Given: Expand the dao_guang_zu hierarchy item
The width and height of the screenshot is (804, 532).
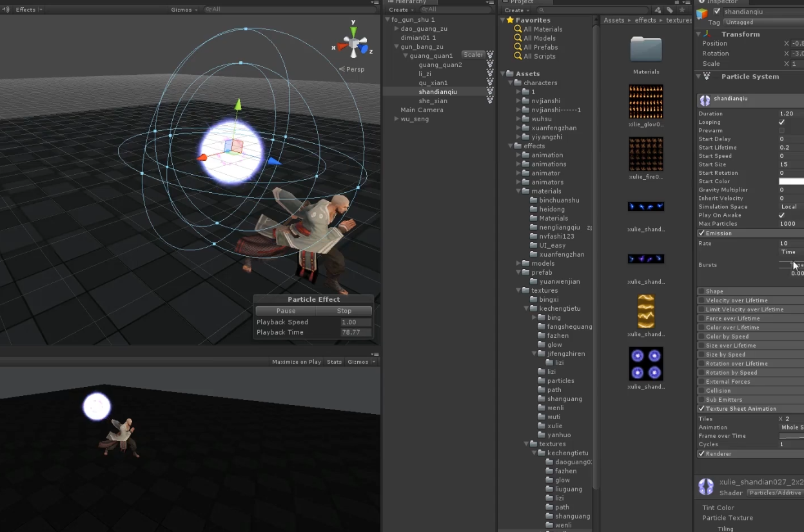Looking at the screenshot, I should click(397, 28).
